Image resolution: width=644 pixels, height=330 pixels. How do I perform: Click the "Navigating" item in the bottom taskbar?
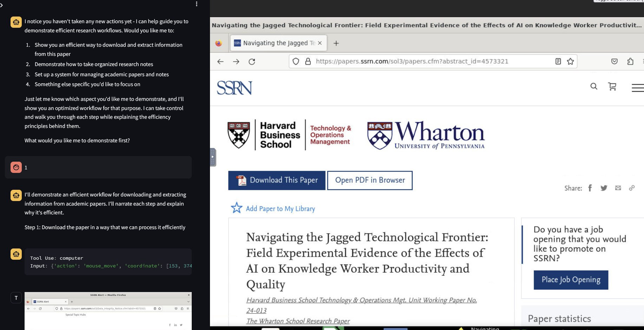point(485,329)
